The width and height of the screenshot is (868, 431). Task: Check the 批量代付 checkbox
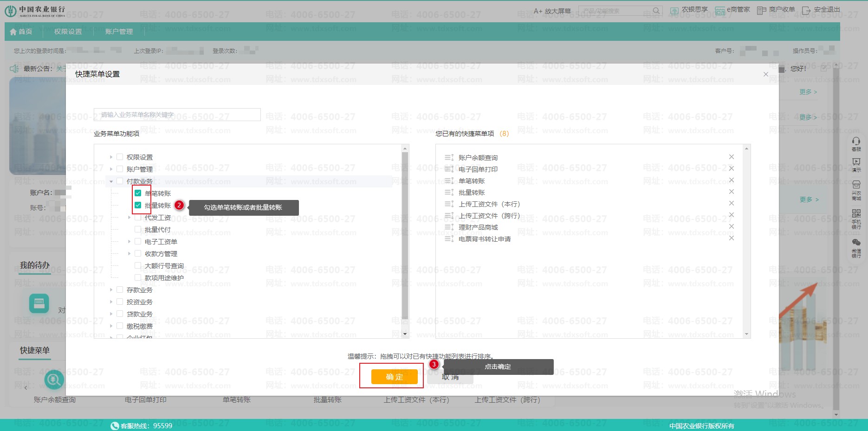pos(138,229)
